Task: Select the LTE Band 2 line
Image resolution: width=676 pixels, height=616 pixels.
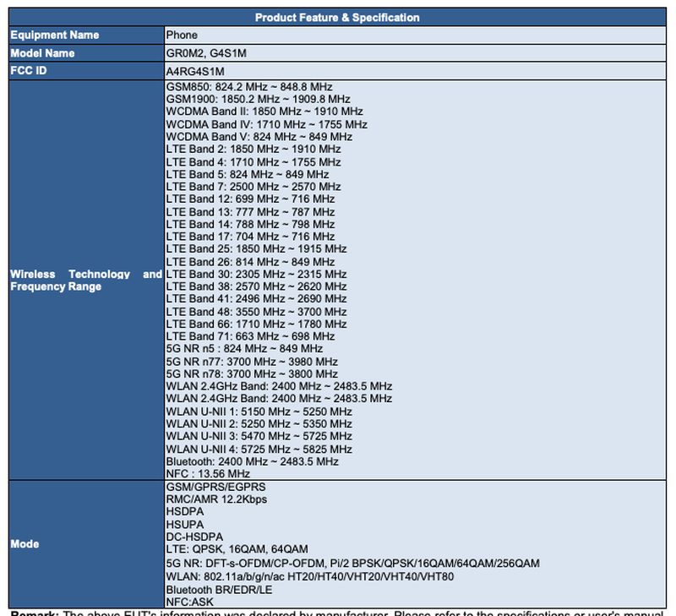Action: pos(253,150)
